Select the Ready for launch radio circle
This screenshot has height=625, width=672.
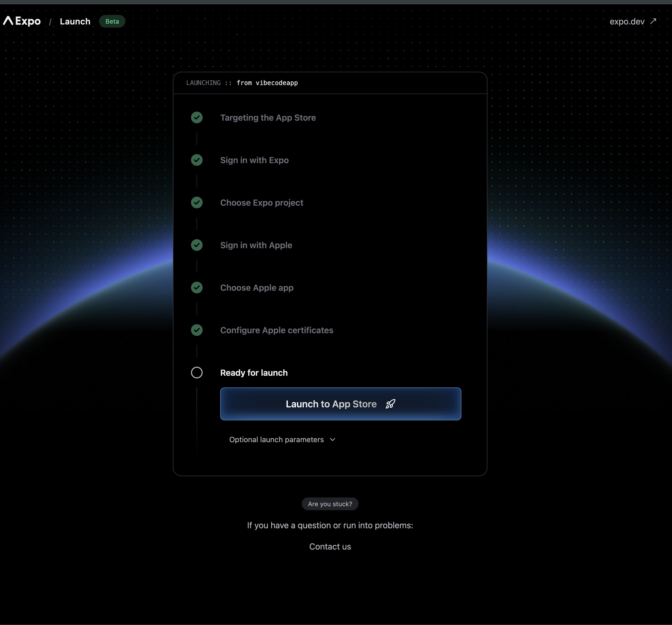point(197,373)
